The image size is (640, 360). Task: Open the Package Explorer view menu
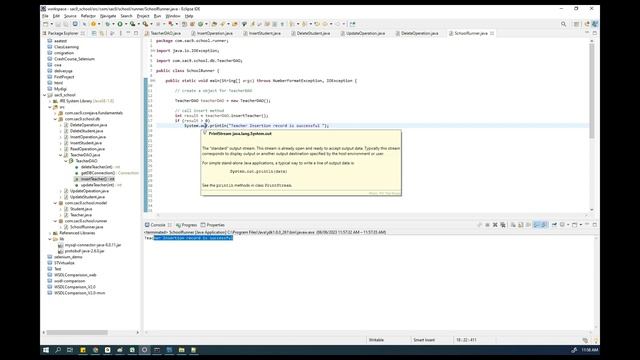click(x=120, y=33)
